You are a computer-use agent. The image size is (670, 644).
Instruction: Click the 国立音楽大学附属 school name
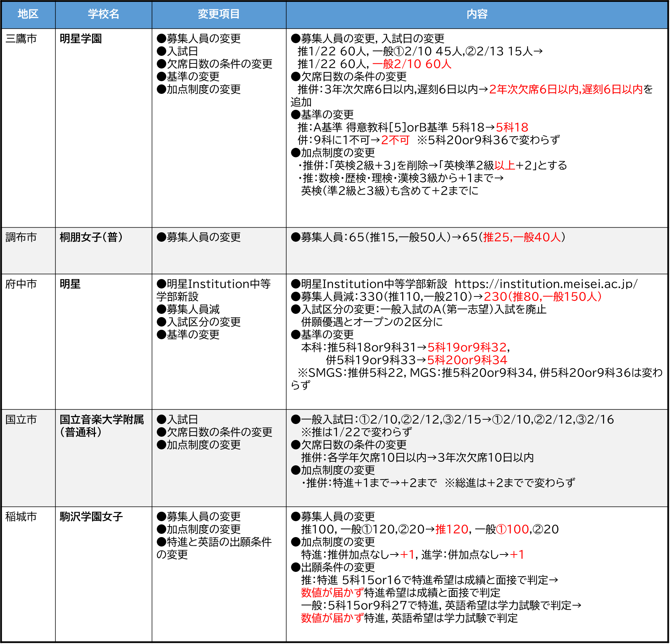pyautogui.click(x=101, y=420)
